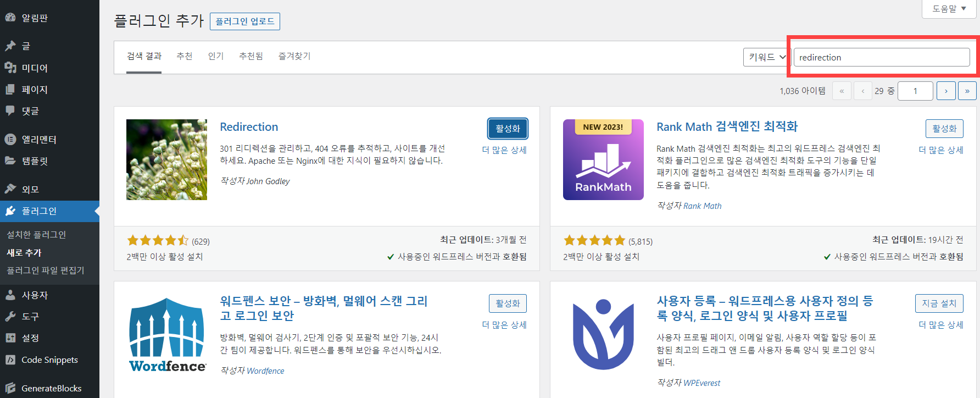Switch to the 인기 tab
Image resolution: width=980 pixels, height=398 pixels.
[216, 56]
